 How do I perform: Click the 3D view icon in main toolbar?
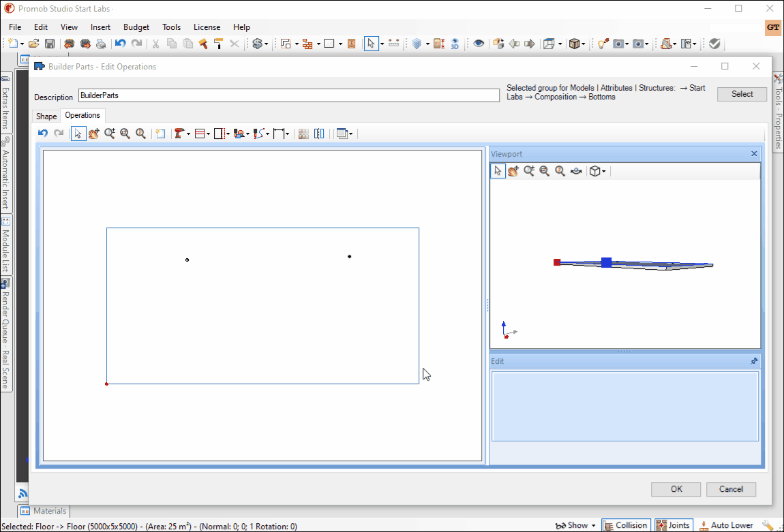pos(455,44)
